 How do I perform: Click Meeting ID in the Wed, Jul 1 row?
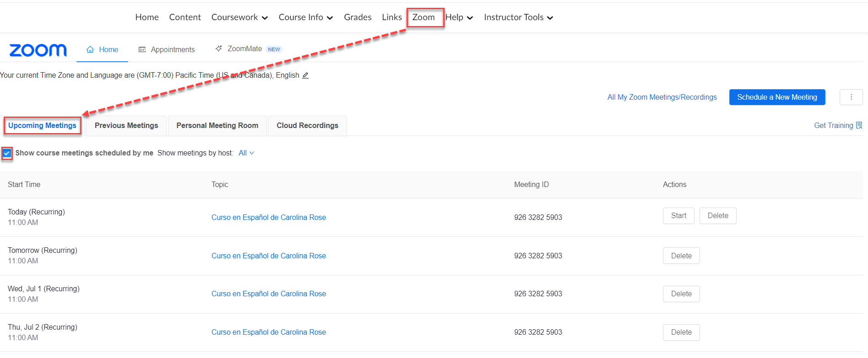click(x=538, y=294)
